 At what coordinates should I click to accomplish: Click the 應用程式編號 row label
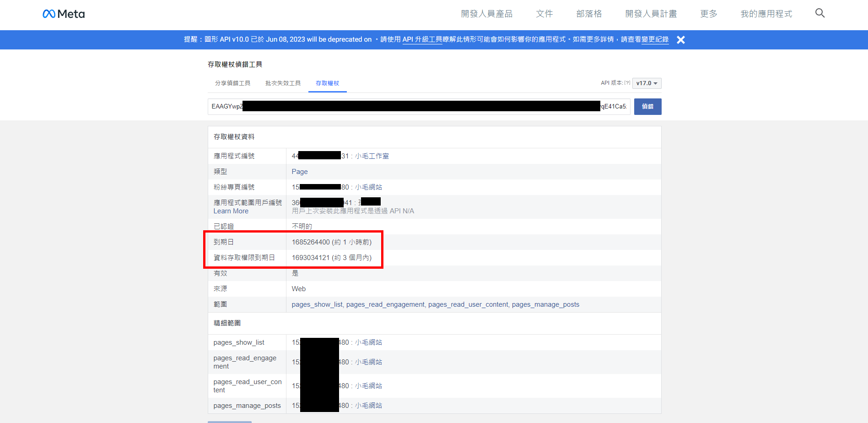(x=234, y=156)
